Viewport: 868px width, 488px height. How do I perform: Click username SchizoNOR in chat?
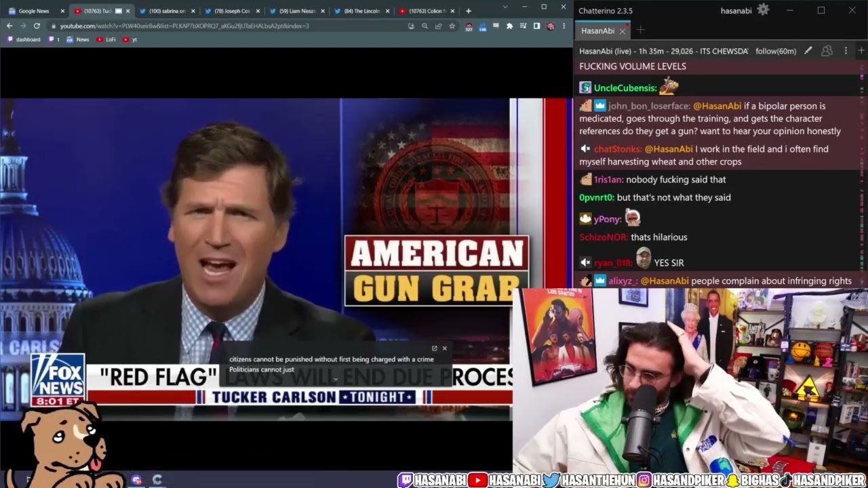tap(604, 237)
